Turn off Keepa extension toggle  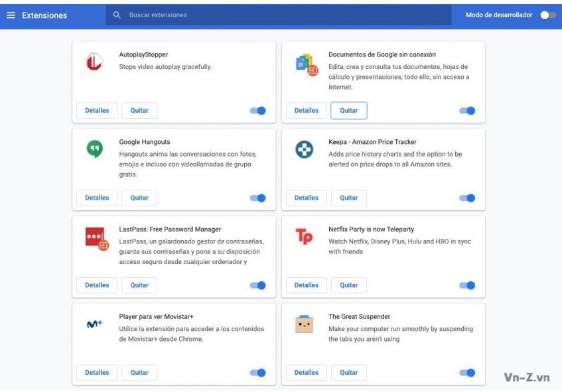coord(467,198)
